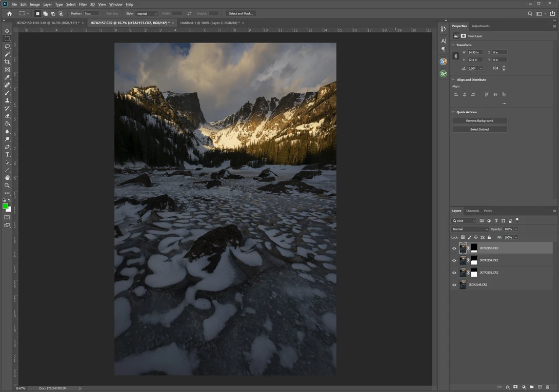The width and height of the screenshot is (559, 392).
Task: Open the Filter menu
Action: pyautogui.click(x=83, y=4)
